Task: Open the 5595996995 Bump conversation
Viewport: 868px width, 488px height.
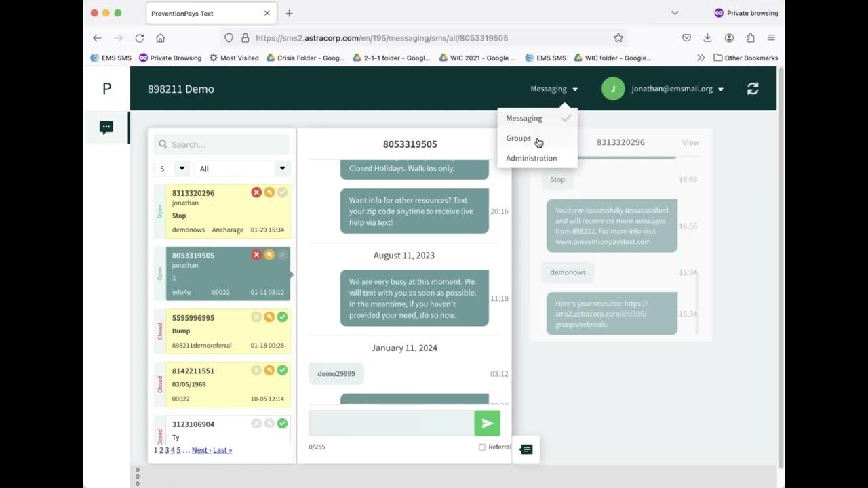Action: pos(228,331)
